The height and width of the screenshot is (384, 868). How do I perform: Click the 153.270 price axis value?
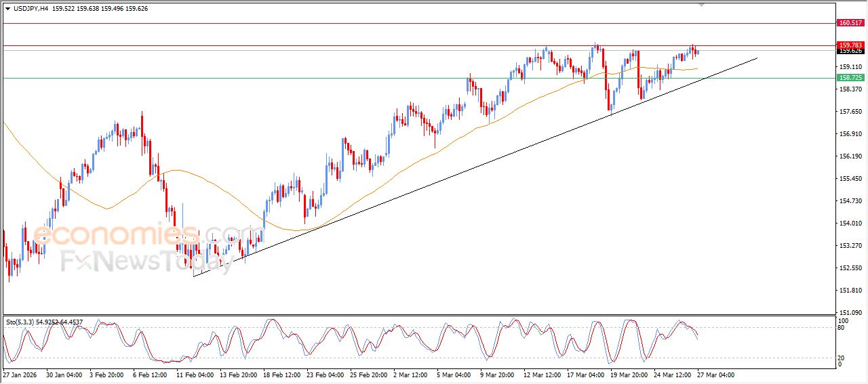pyautogui.click(x=850, y=246)
